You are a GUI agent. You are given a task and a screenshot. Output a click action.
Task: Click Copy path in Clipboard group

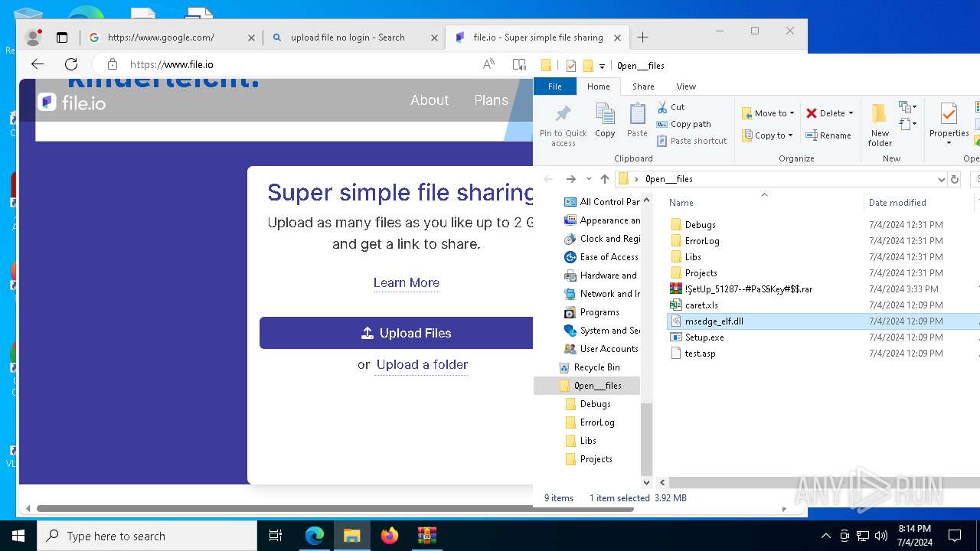click(684, 124)
